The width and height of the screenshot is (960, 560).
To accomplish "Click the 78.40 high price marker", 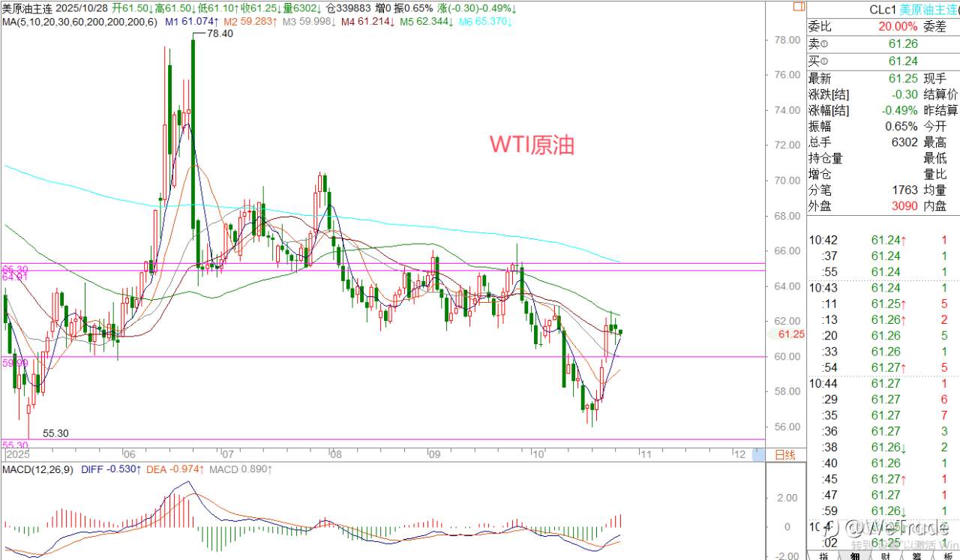I will (220, 34).
